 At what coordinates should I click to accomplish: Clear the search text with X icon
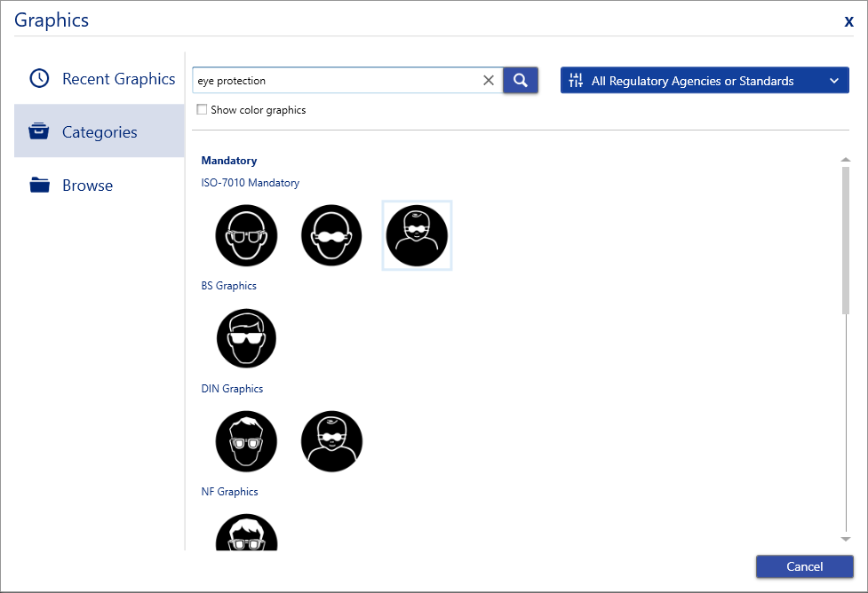(x=489, y=81)
